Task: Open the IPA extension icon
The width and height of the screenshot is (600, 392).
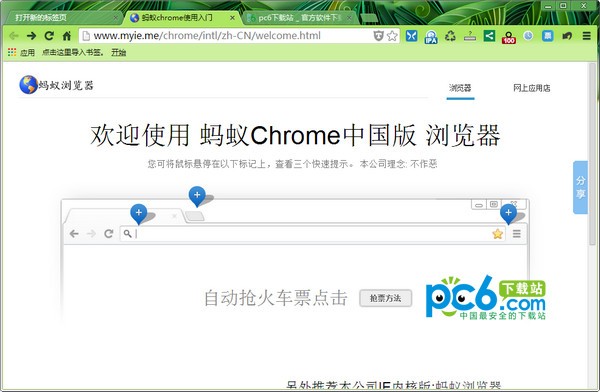Action: tap(431, 37)
